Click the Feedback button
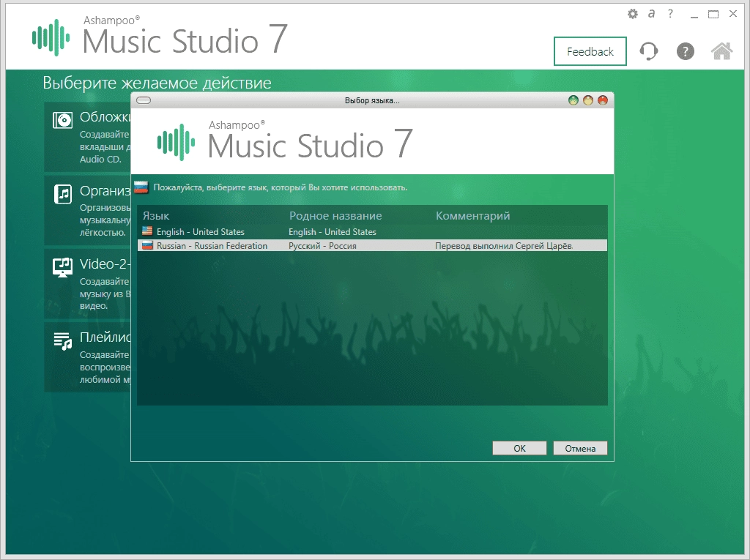750x560 pixels. tap(590, 51)
